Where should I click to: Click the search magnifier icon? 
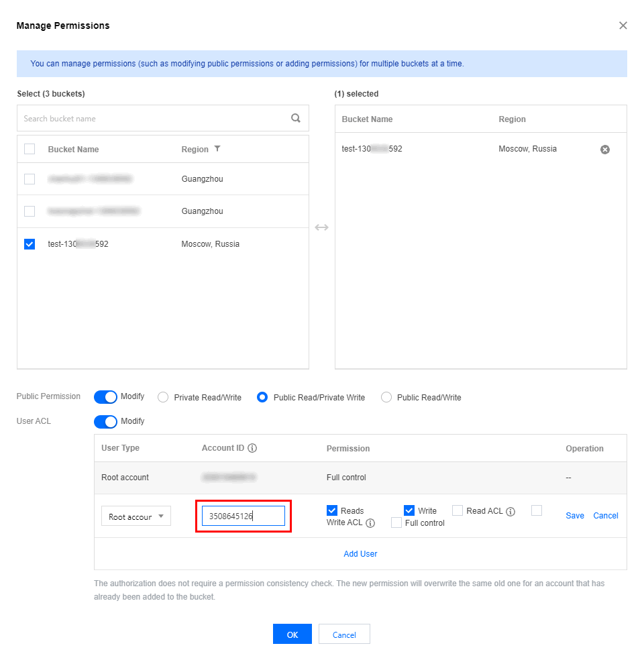[x=295, y=118]
